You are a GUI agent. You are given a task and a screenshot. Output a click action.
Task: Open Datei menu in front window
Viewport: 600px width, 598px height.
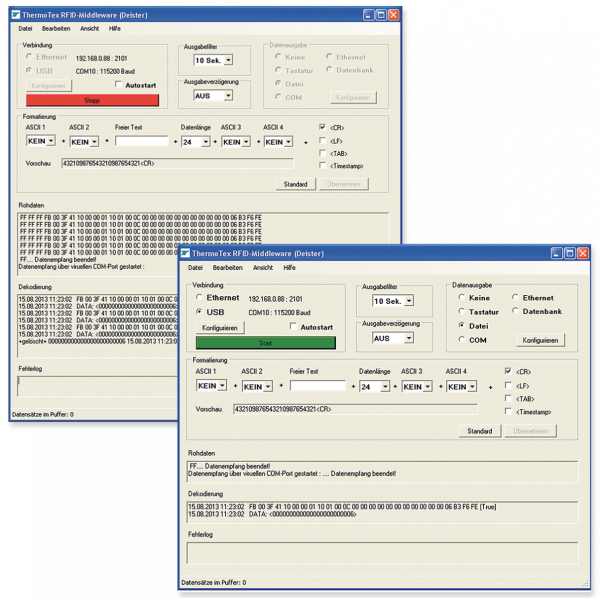click(x=195, y=268)
